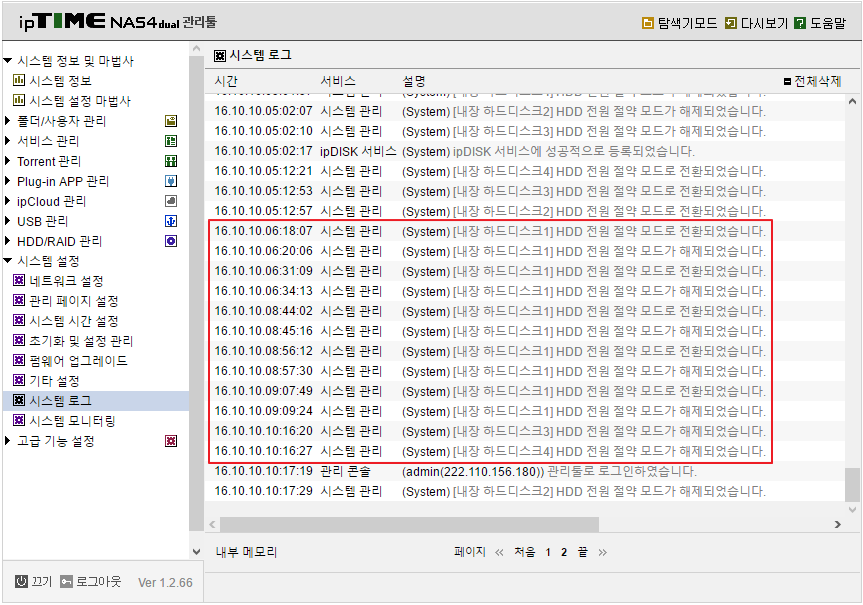The height and width of the screenshot is (605, 863).
Task: Jump to 처음 first page link
Action: (525, 552)
